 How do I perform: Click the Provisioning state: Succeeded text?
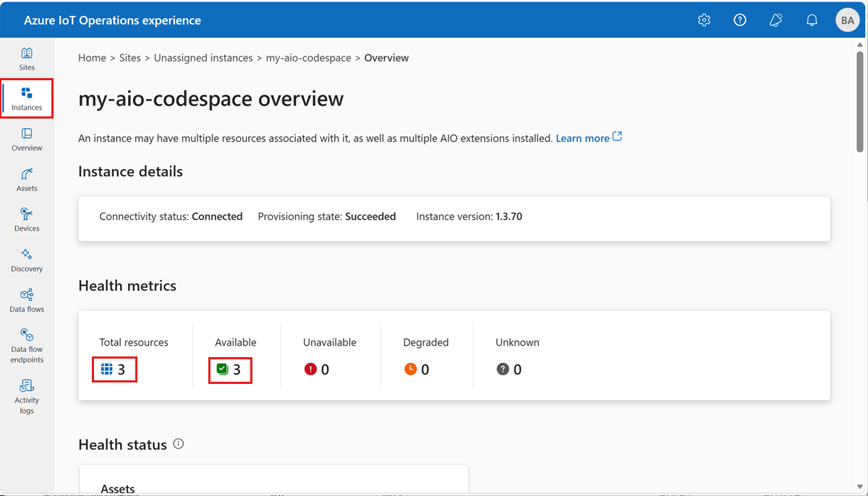coord(327,216)
